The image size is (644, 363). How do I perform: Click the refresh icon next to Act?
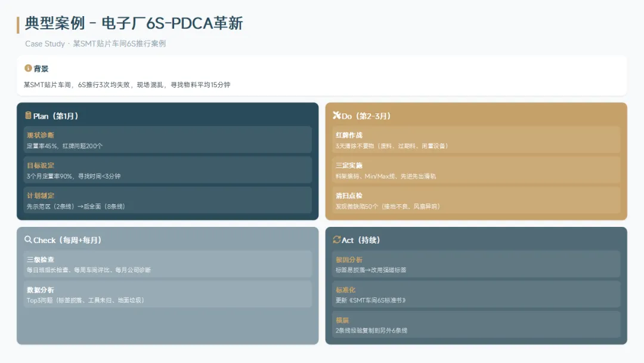tap(336, 239)
